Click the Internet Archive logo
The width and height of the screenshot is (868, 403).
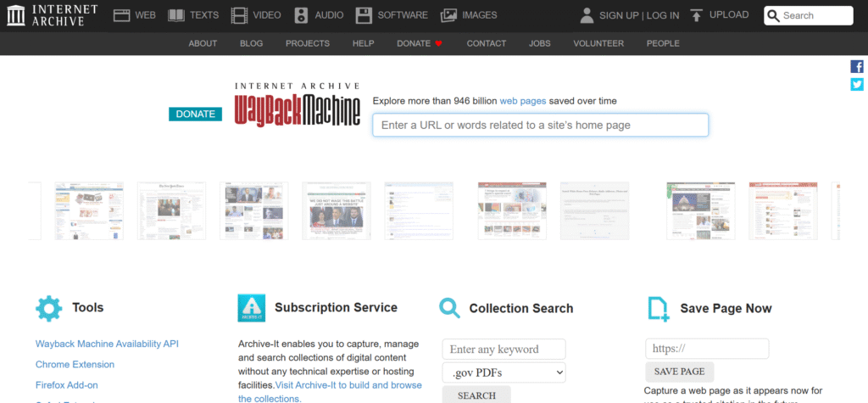pos(52,15)
